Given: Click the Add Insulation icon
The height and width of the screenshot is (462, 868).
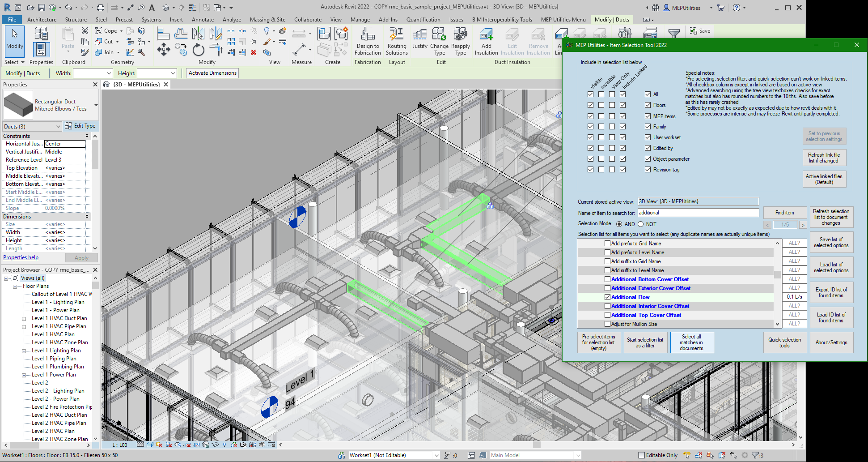Looking at the screenshot, I should coord(486,34).
